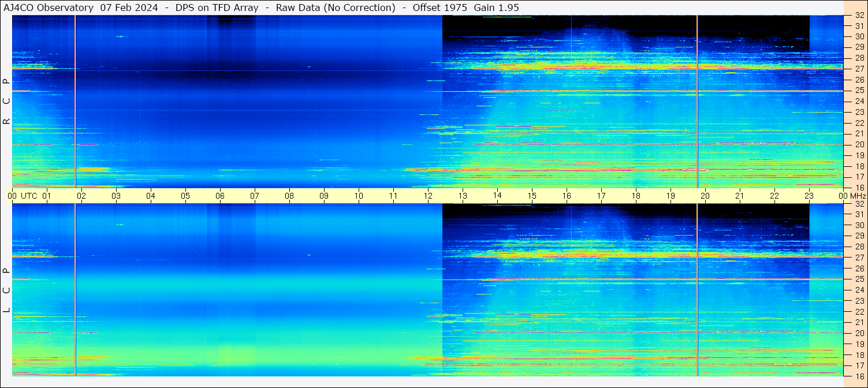Click the 02 hour tick label on time axis
Screen dimensions: 868x388
(81, 196)
